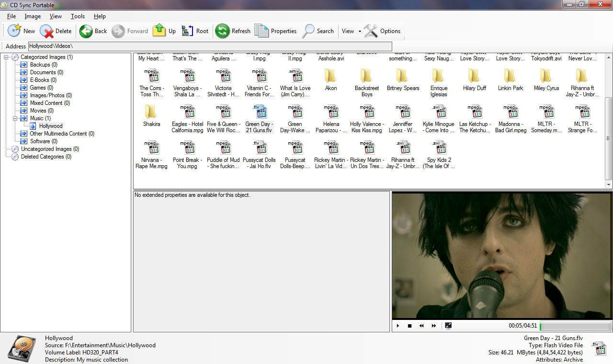The width and height of the screenshot is (613, 364).
Task: Open the Image menu
Action: pos(33,16)
